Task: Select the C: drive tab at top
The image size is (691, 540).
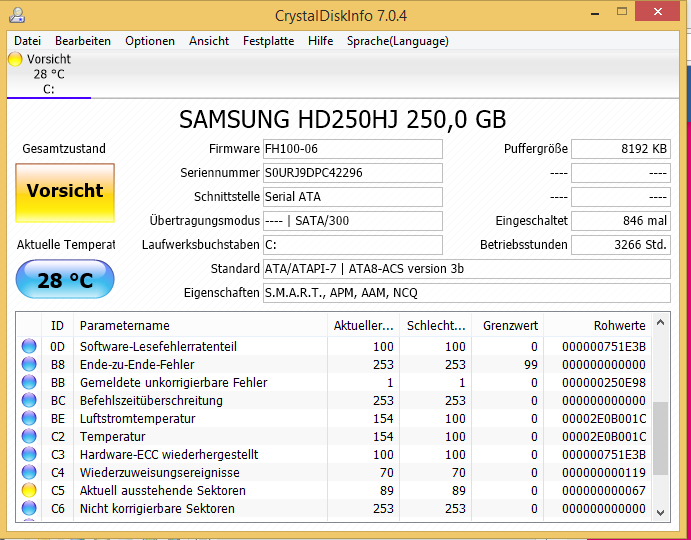Action: click(x=48, y=74)
